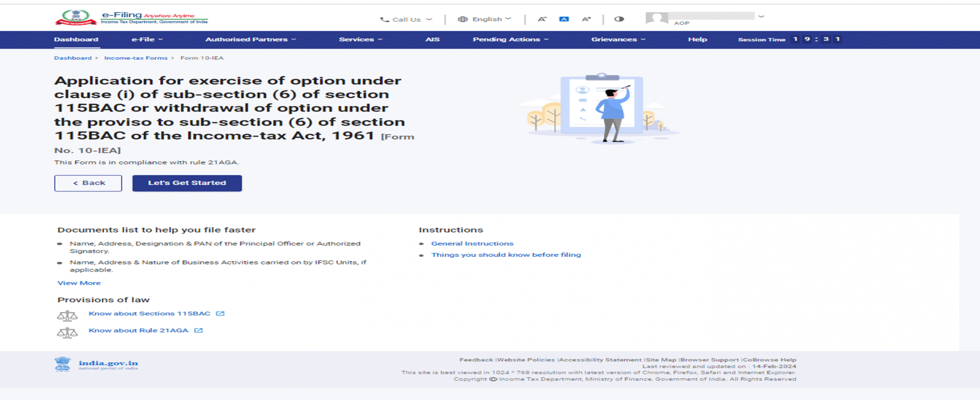
Task: Open the AIS menu item
Action: click(433, 40)
